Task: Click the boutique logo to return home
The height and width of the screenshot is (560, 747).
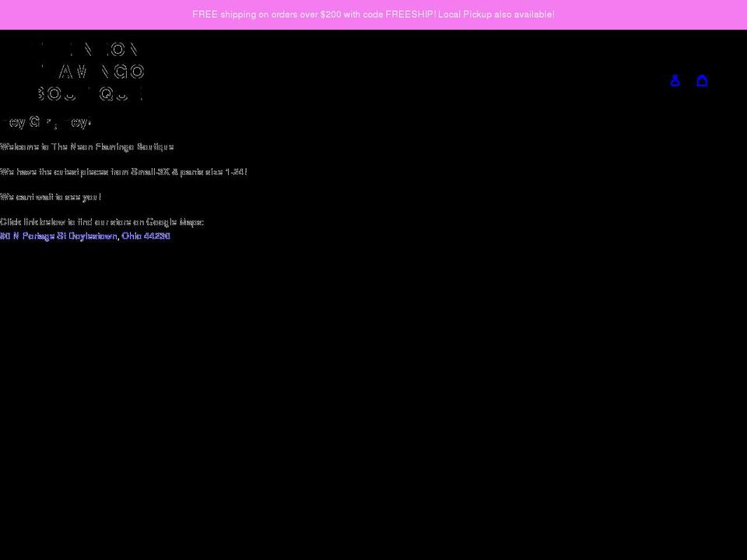Action: [88, 72]
